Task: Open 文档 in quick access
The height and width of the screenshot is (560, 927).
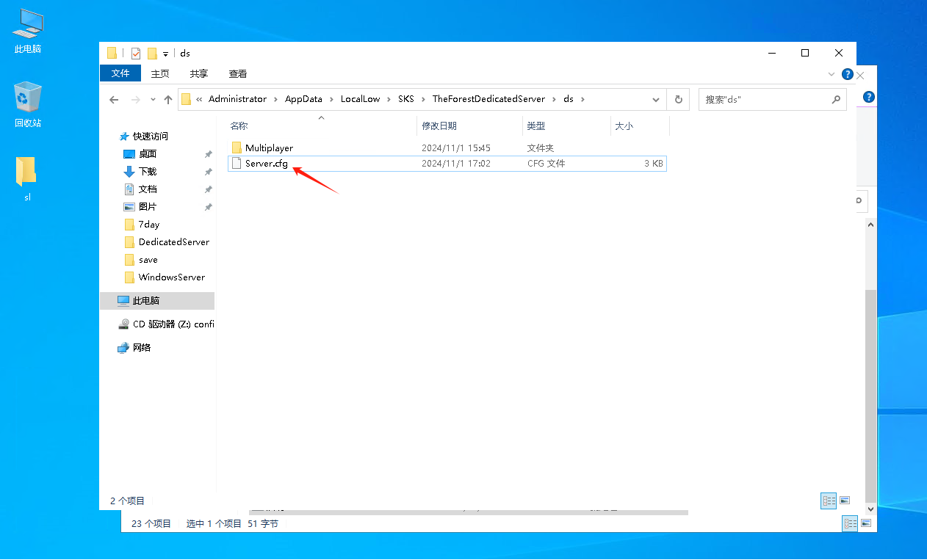Action: tap(148, 189)
